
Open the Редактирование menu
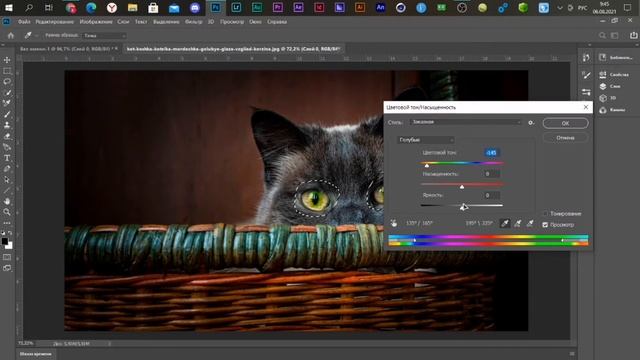tap(55, 22)
